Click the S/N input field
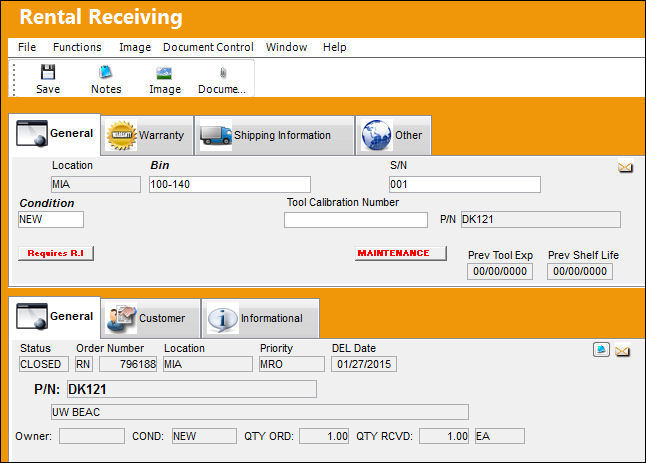 (x=465, y=185)
